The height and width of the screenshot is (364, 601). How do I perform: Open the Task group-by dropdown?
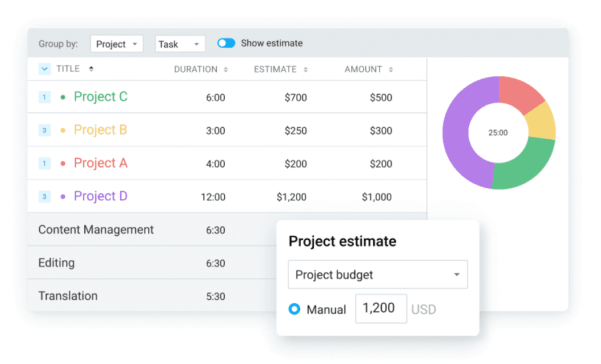coord(180,44)
